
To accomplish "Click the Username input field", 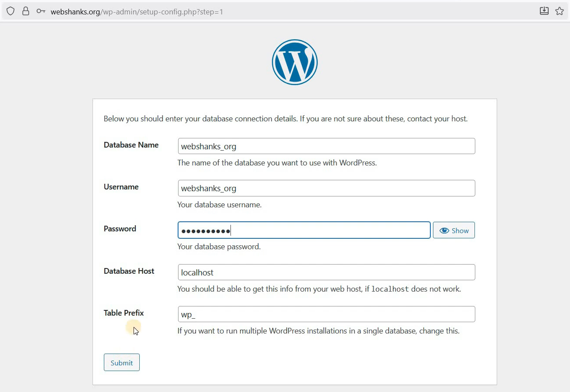I will point(326,188).
